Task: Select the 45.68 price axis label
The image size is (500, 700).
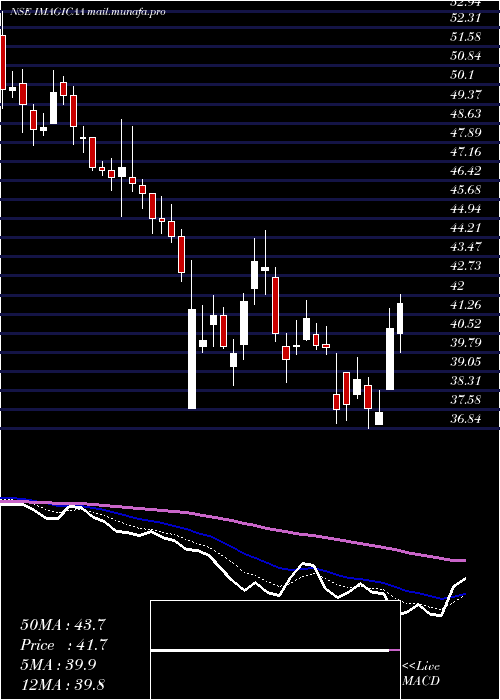Action: pyautogui.click(x=465, y=190)
